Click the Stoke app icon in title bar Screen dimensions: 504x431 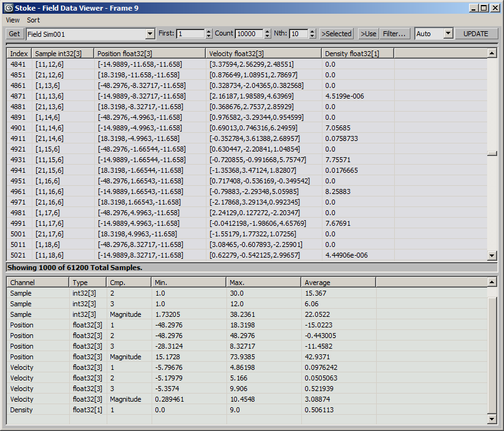(9, 8)
